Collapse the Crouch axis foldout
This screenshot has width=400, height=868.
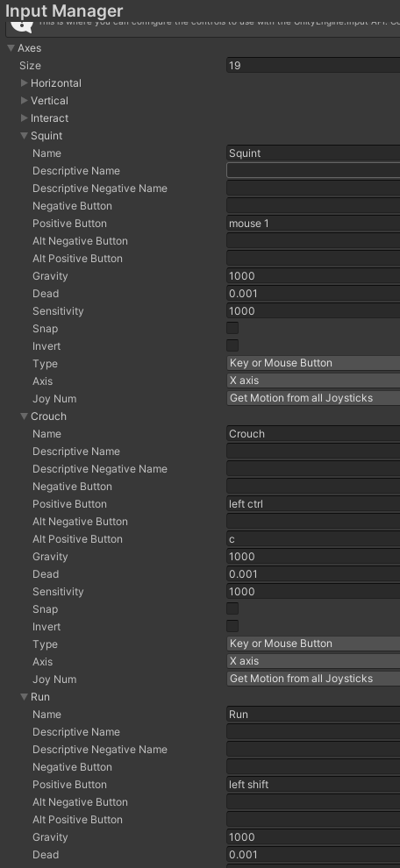pyautogui.click(x=25, y=416)
